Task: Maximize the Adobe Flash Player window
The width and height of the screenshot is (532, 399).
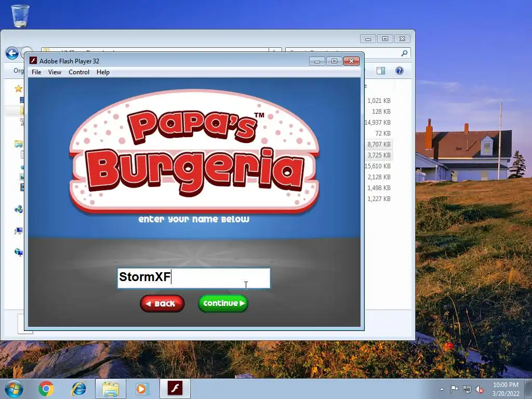Action: coord(334,61)
